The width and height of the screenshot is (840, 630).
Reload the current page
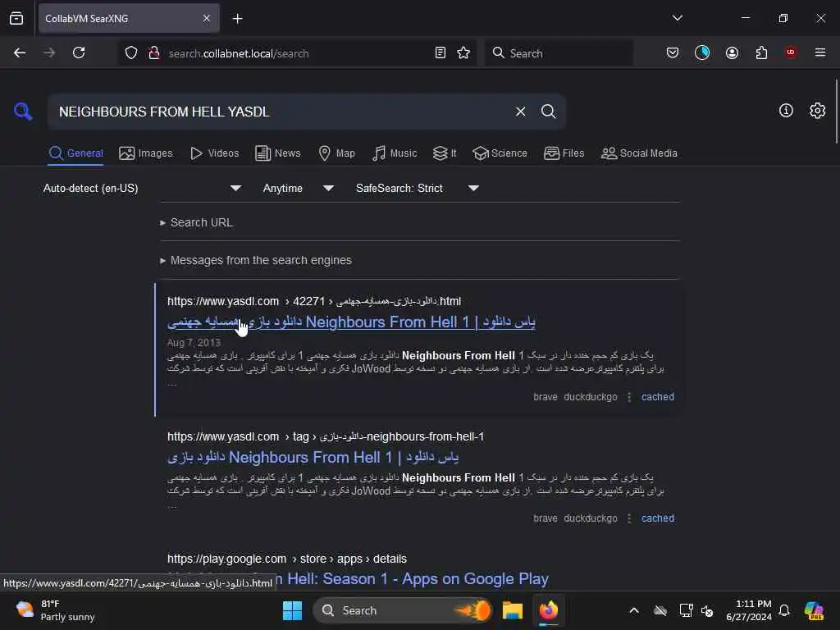pos(79,53)
